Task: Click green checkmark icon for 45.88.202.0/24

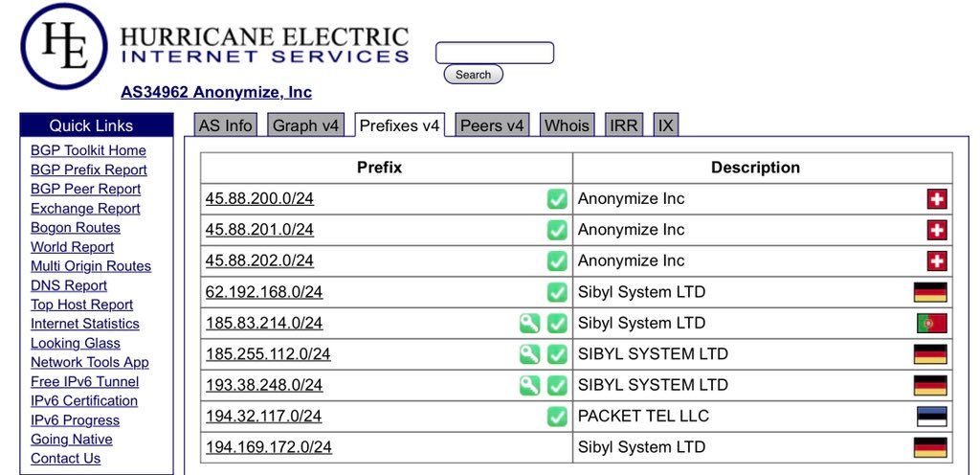Action: click(x=557, y=261)
